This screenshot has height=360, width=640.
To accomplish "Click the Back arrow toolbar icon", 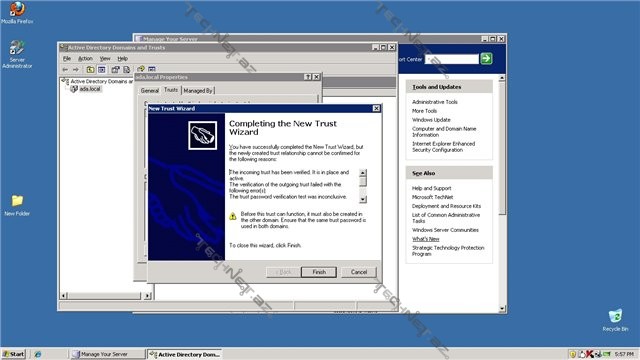I will pos(65,69).
